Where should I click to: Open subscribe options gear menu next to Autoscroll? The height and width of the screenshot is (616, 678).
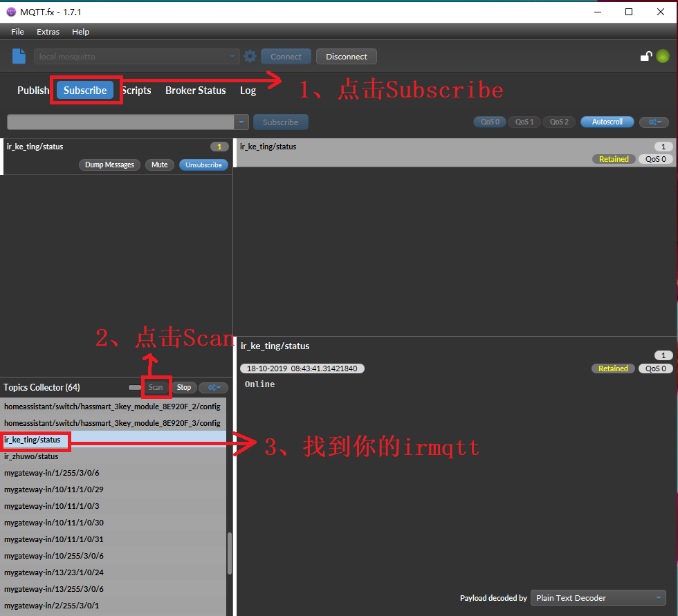(x=654, y=122)
